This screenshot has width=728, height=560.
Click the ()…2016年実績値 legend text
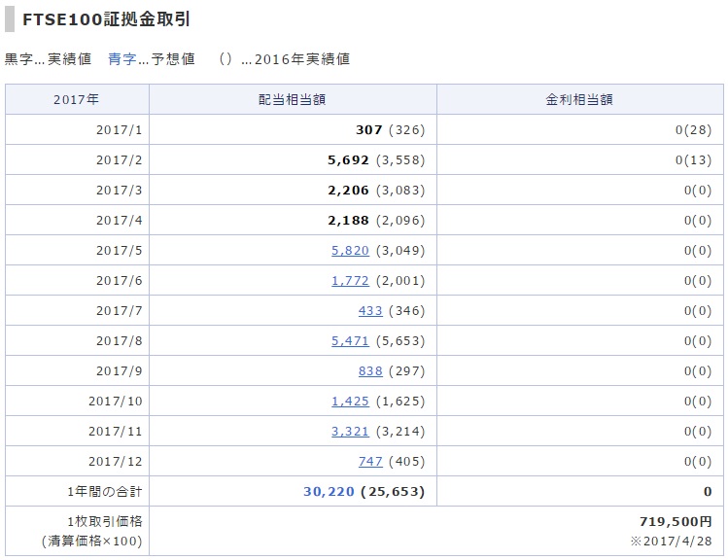click(284, 59)
